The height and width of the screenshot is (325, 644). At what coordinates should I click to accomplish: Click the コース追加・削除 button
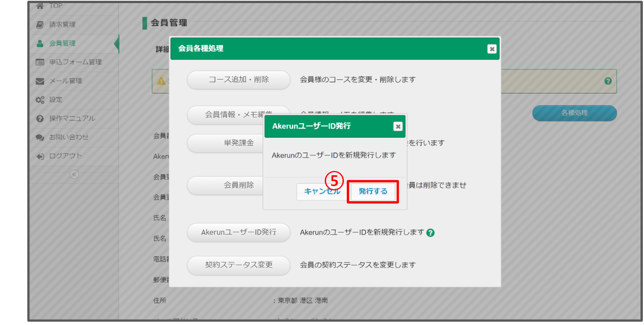tap(239, 80)
